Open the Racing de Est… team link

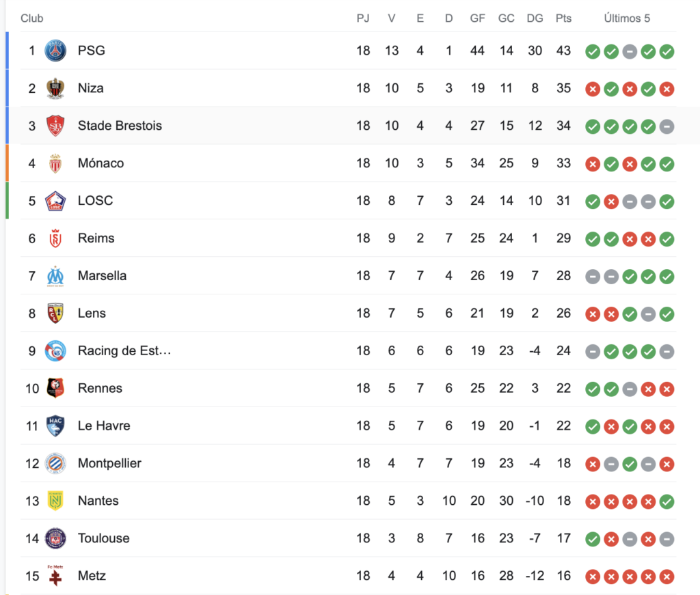[124, 351]
